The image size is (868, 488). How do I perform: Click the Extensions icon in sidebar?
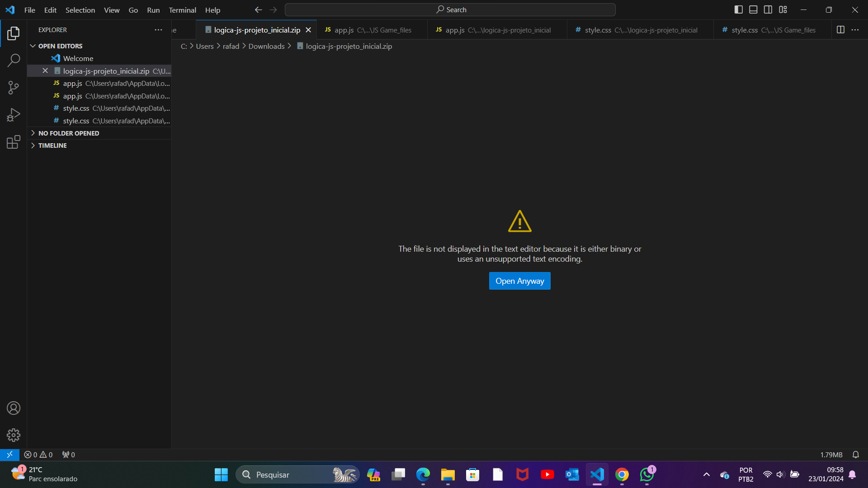click(x=13, y=142)
